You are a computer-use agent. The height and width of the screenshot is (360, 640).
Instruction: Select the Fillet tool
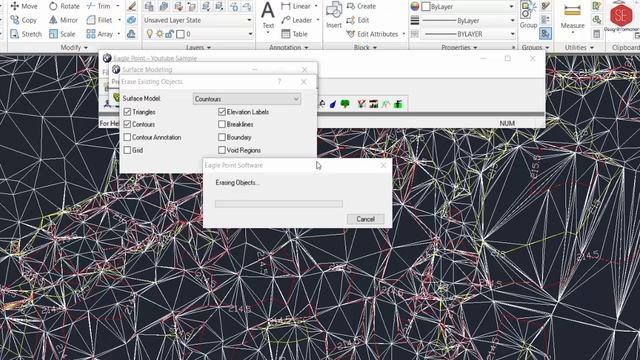[99, 20]
